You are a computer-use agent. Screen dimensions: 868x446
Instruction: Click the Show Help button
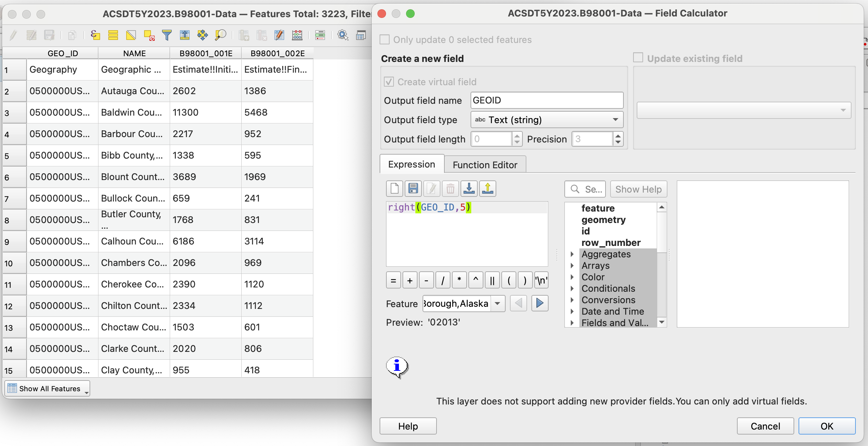coord(638,189)
